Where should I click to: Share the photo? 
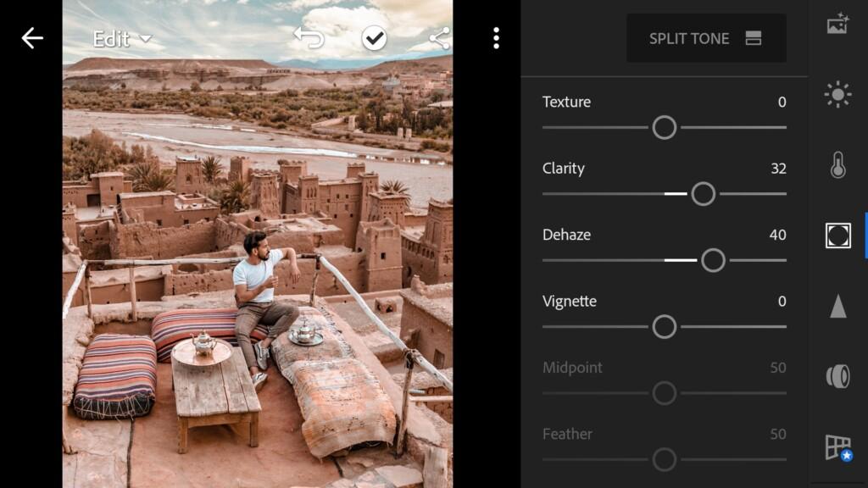(x=440, y=38)
